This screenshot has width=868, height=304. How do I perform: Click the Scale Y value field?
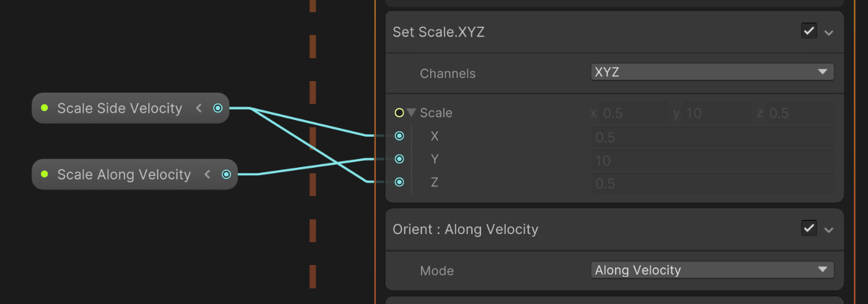click(712, 160)
